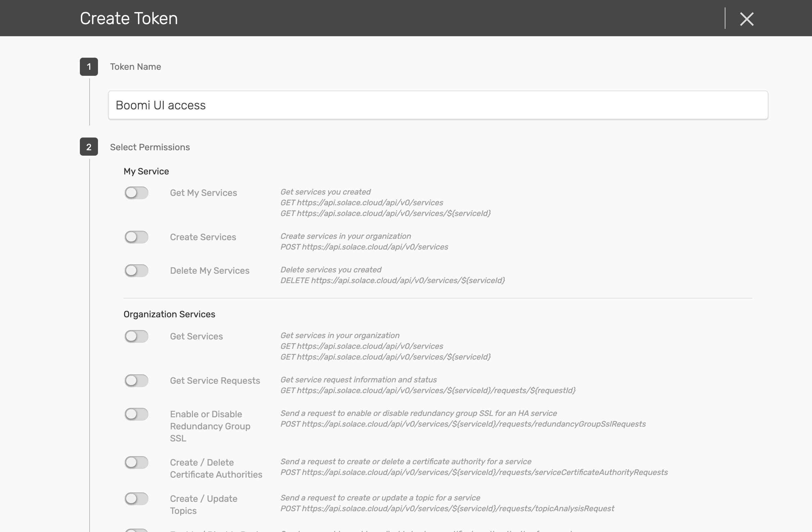
Task: Turn on Delete My Services toggle
Action: coord(136,270)
